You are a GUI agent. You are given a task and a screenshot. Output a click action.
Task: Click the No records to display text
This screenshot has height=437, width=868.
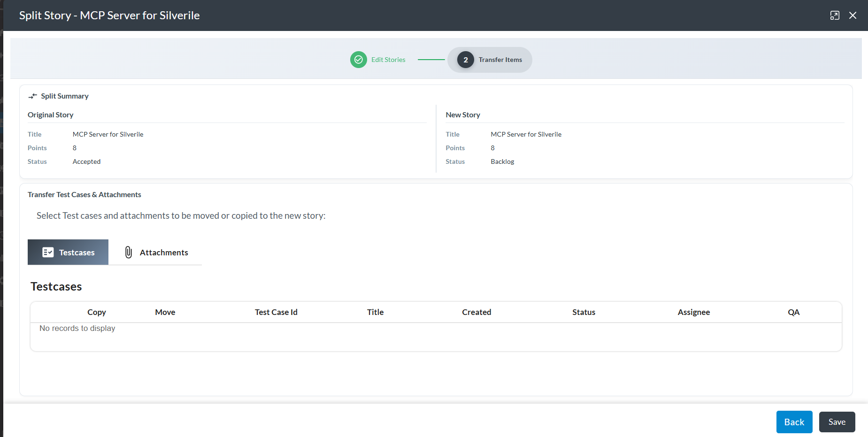(x=77, y=329)
